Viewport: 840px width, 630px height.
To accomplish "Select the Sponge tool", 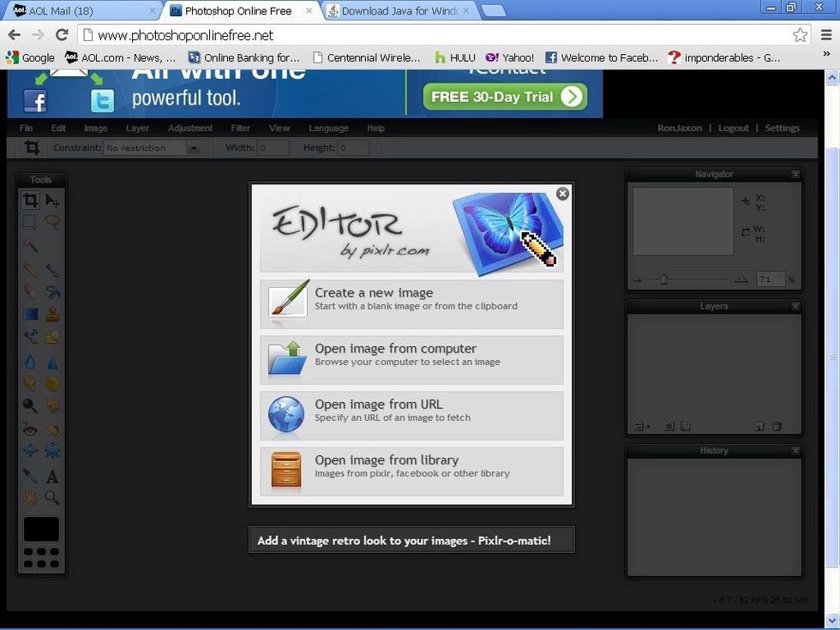I will [52, 384].
